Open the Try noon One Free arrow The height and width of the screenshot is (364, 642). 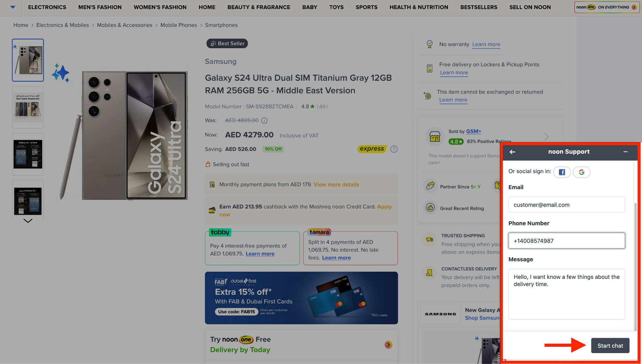click(388, 345)
